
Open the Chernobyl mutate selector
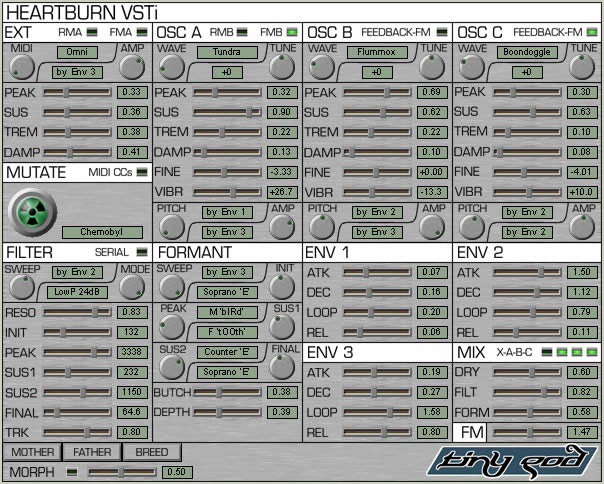coord(102,232)
